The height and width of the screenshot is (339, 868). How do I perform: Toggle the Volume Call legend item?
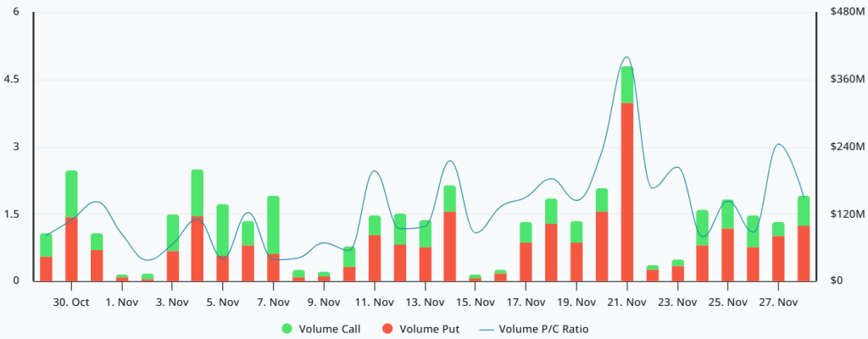pos(321,329)
